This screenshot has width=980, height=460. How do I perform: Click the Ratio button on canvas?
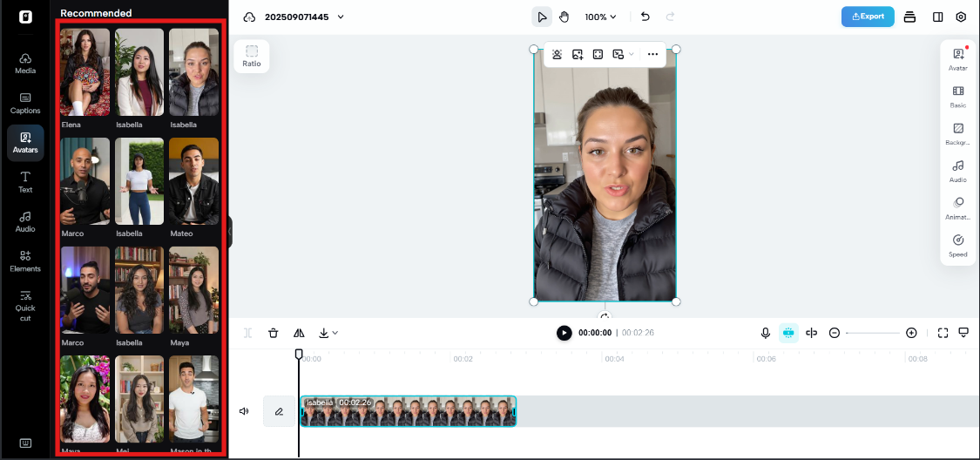pyautogui.click(x=252, y=56)
